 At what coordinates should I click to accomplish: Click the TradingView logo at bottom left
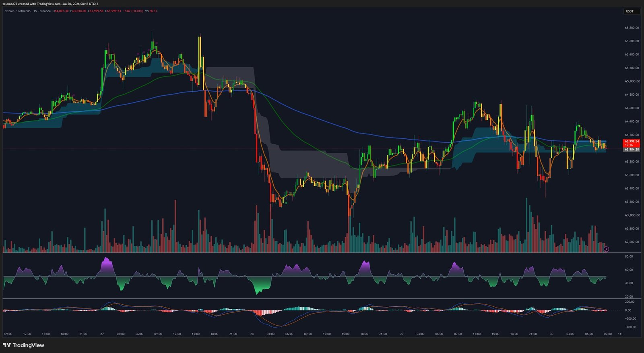coord(23,345)
